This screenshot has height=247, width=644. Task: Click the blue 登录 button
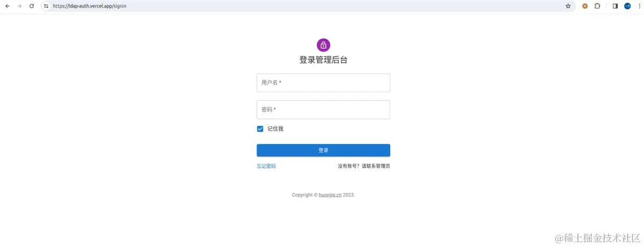[x=323, y=150]
